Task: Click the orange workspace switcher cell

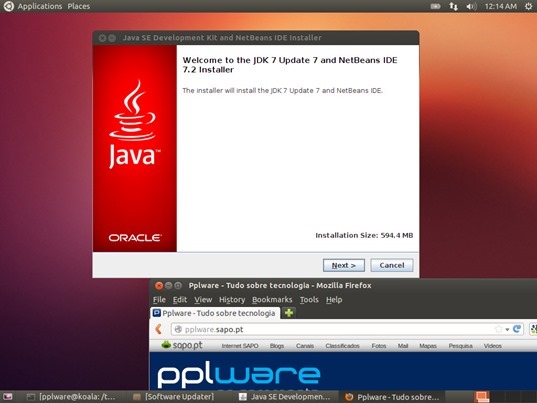Action: (x=482, y=397)
